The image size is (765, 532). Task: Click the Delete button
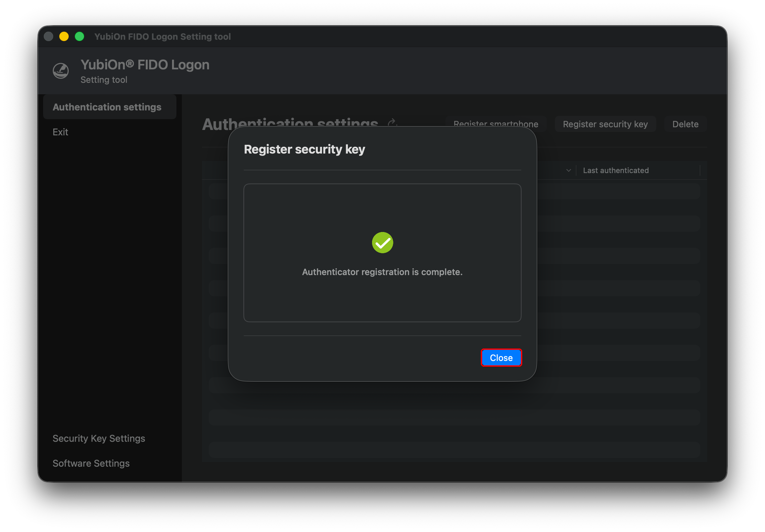click(x=685, y=124)
